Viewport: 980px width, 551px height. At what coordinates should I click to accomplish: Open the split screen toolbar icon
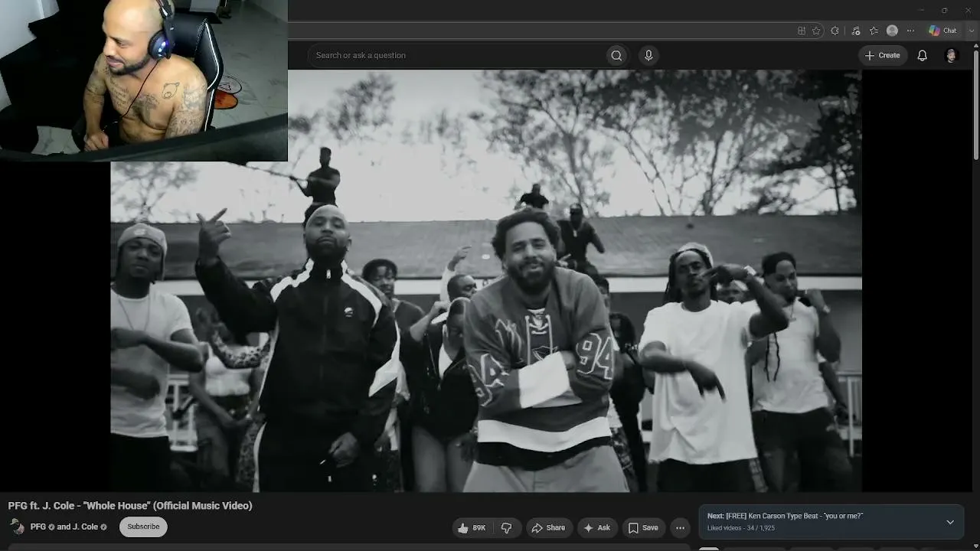coord(802,31)
